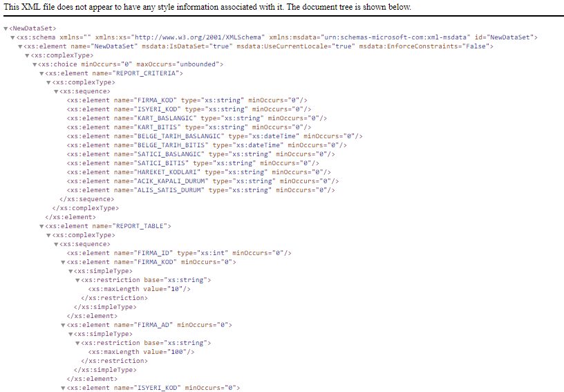Viewport: 564px width, 392px height.
Task: Collapse the root NewDataSet node
Action: pos(6,28)
